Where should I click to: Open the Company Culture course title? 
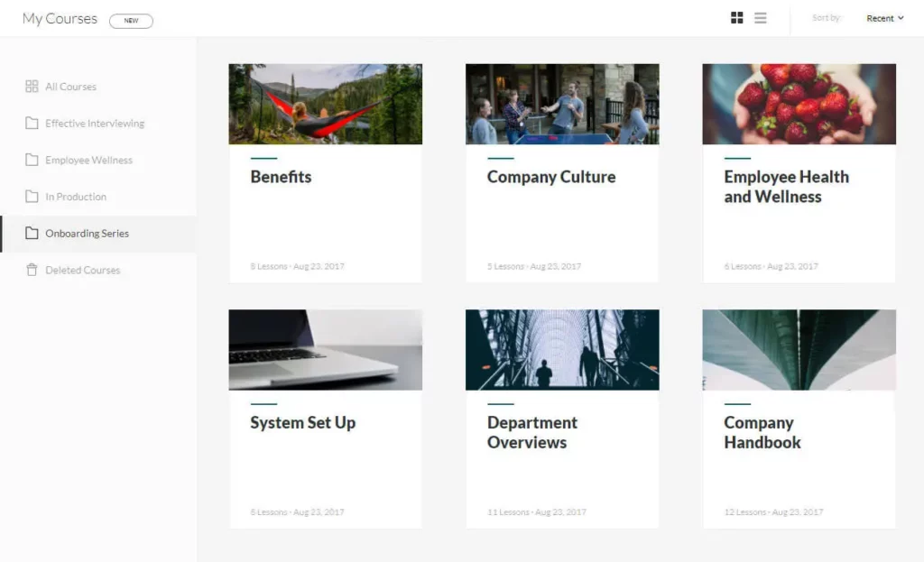(x=551, y=177)
